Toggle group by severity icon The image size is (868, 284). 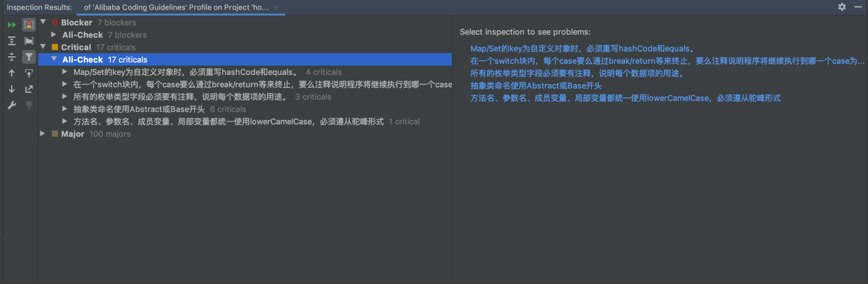tap(29, 24)
